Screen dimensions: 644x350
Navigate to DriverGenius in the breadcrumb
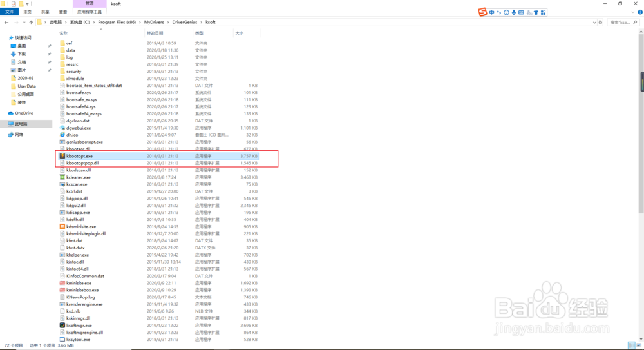(x=184, y=22)
